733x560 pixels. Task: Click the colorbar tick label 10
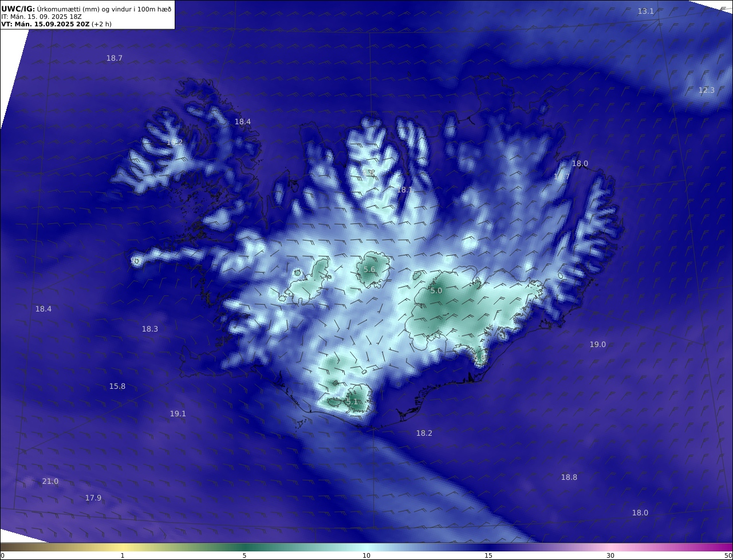tap(366, 555)
